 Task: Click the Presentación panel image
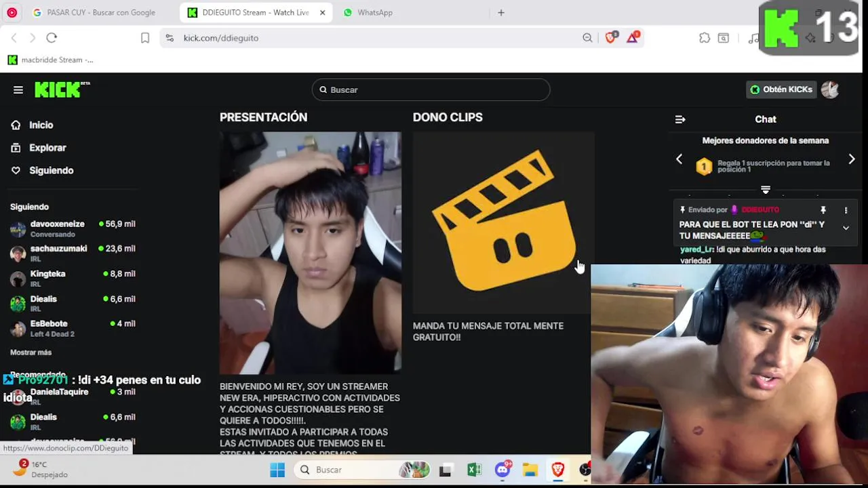point(311,252)
